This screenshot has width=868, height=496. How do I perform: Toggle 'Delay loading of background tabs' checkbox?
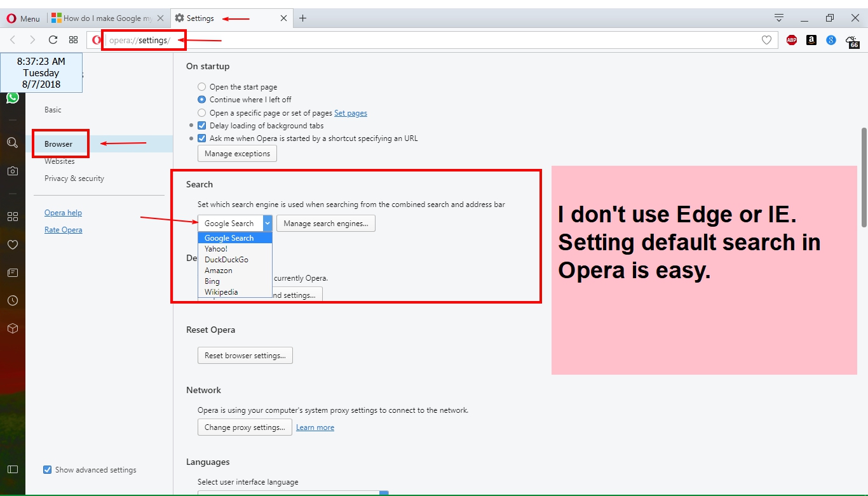click(202, 126)
